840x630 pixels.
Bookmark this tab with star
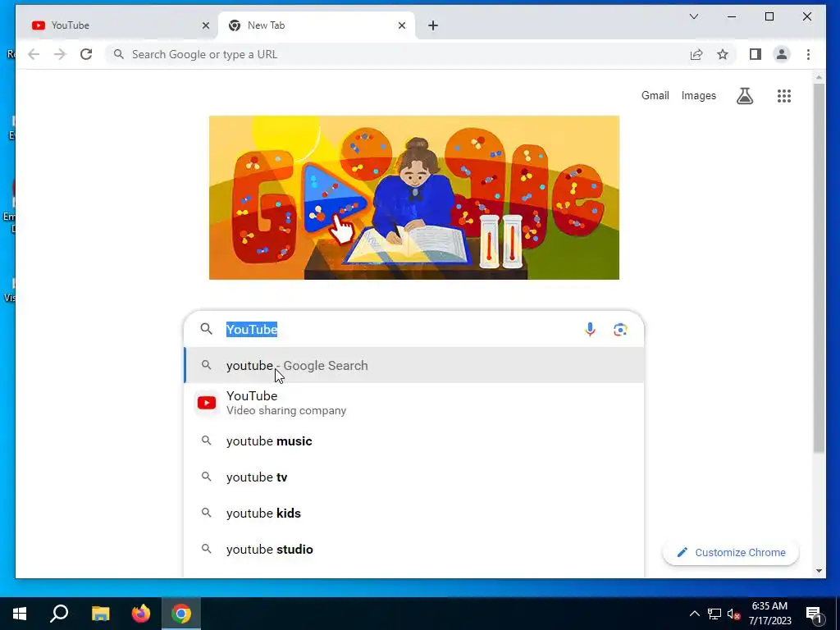pyautogui.click(x=723, y=54)
